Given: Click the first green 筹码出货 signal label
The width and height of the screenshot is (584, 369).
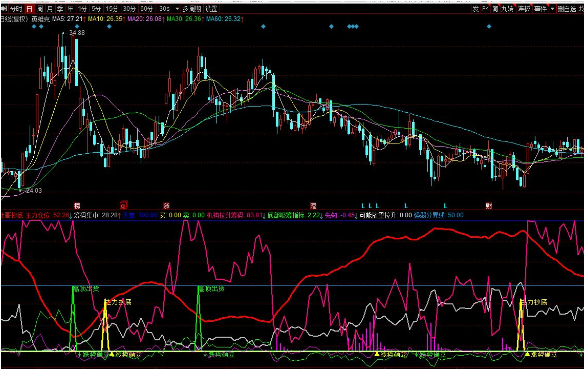Looking at the screenshot, I should tap(86, 289).
